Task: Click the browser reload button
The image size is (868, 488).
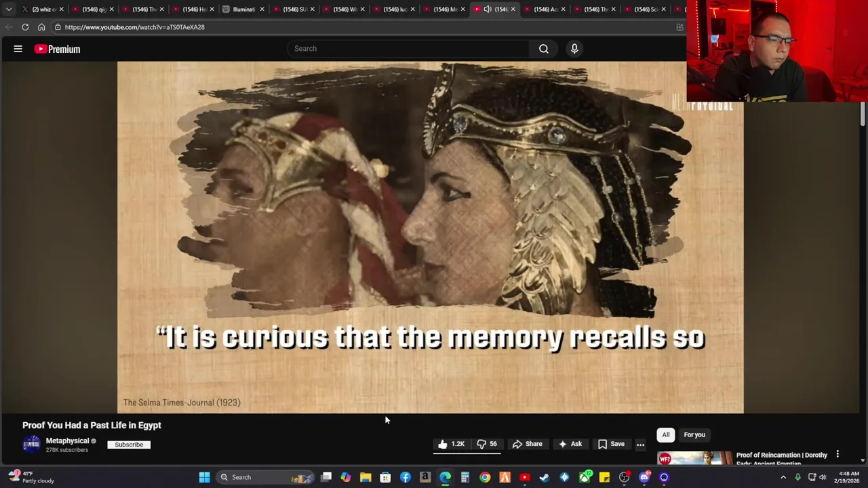Action: click(x=25, y=27)
